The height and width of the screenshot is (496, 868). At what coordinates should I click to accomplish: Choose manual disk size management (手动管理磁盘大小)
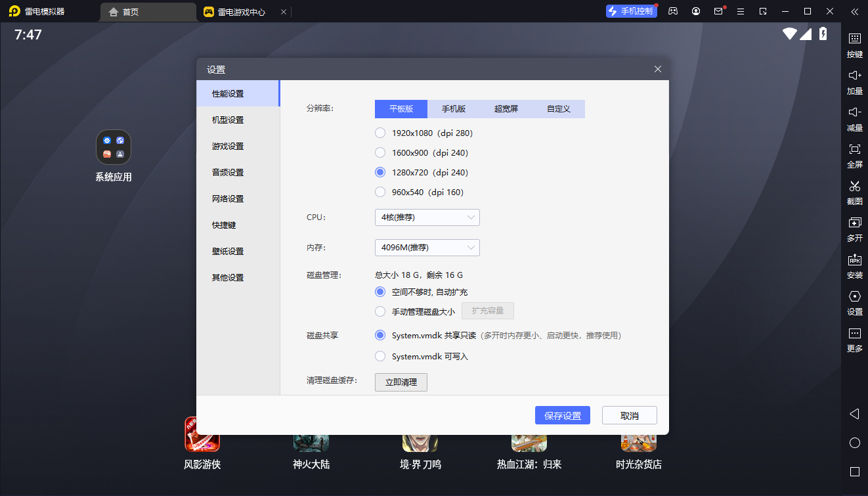(x=380, y=312)
